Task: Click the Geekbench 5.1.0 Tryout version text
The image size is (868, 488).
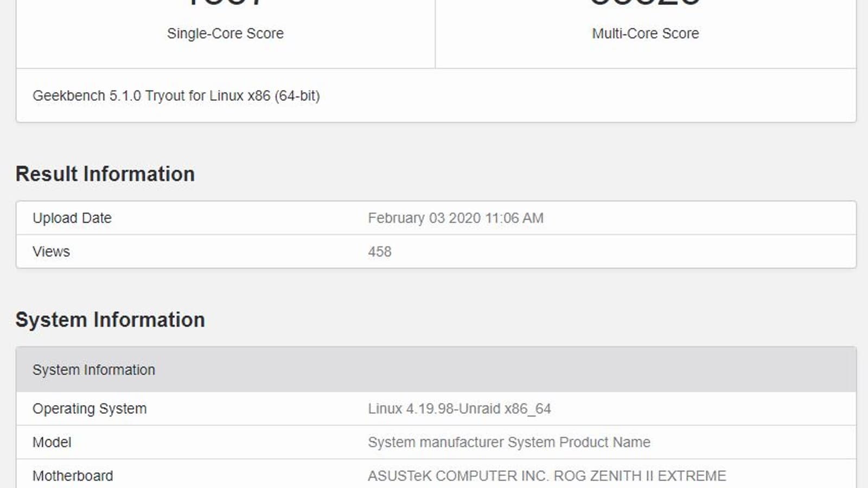Action: 176,96
